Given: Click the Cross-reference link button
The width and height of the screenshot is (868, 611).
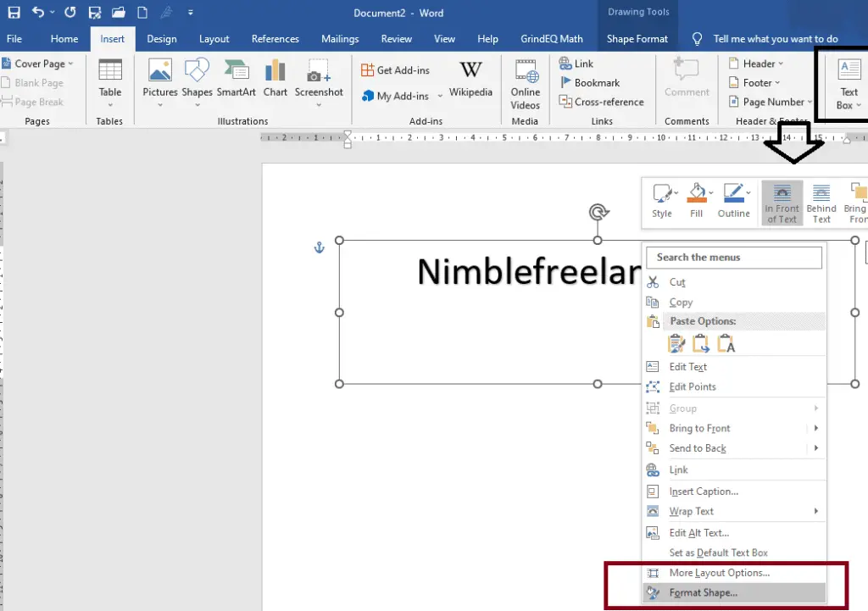Looking at the screenshot, I should tap(602, 102).
